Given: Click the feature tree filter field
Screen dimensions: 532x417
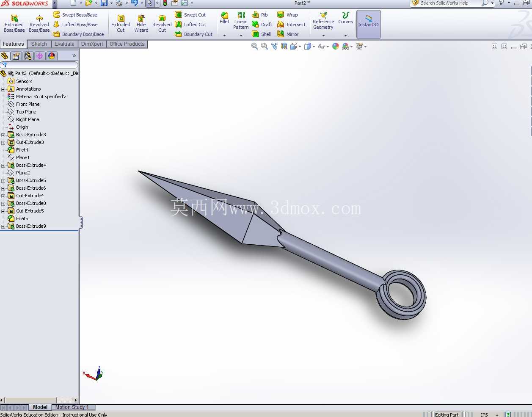Looking at the screenshot, I should coord(39,65).
